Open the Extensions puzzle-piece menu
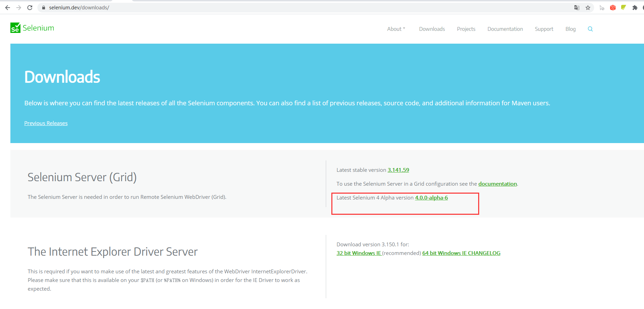The width and height of the screenshot is (644, 309). (635, 8)
